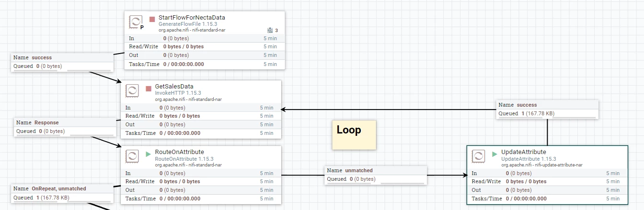The height and width of the screenshot is (210, 644).
Task: Click the GetSalesData processor title
Action: (x=174, y=87)
